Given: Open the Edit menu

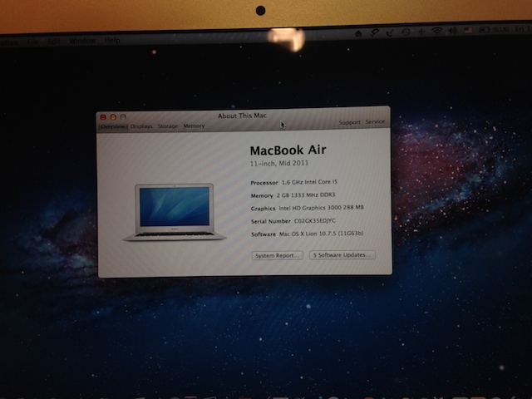Looking at the screenshot, I should (x=53, y=41).
